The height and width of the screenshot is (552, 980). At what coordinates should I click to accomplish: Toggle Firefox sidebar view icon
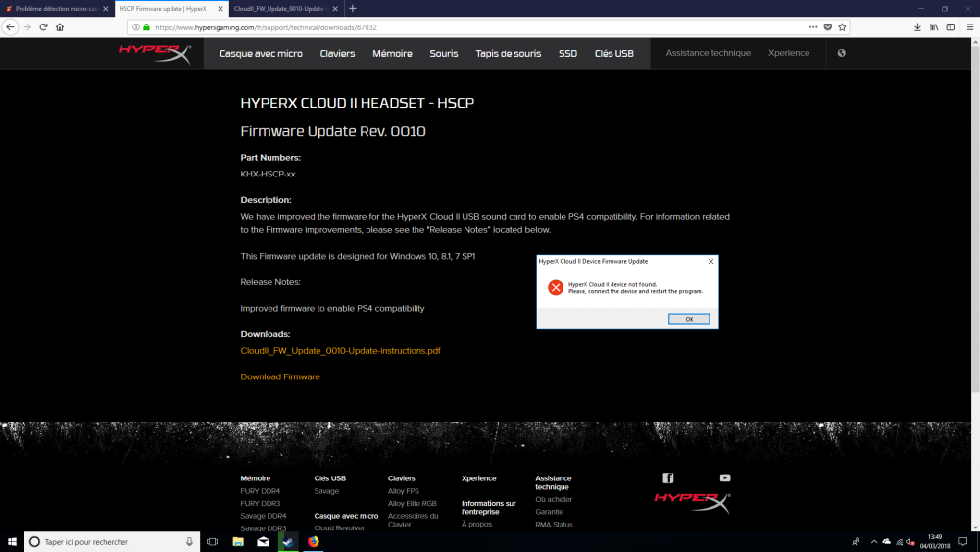click(950, 26)
